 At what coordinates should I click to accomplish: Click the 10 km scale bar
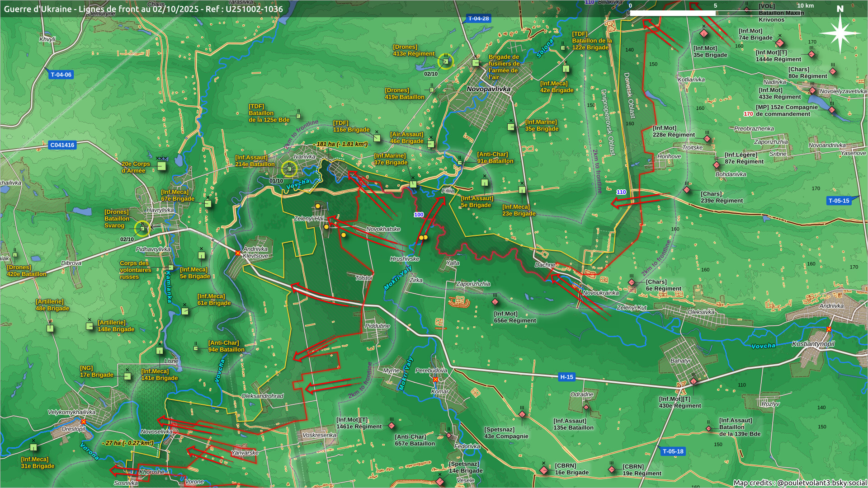[x=714, y=13]
